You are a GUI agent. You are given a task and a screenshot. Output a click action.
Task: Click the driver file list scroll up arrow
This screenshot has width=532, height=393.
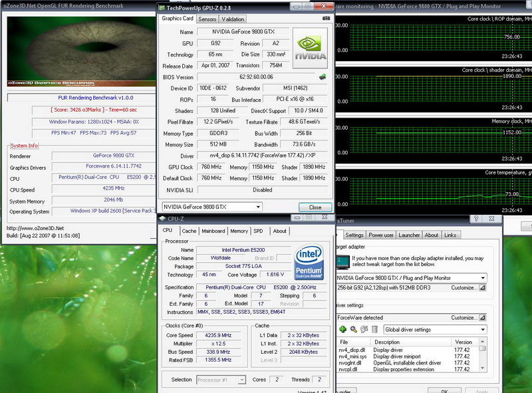483,341
